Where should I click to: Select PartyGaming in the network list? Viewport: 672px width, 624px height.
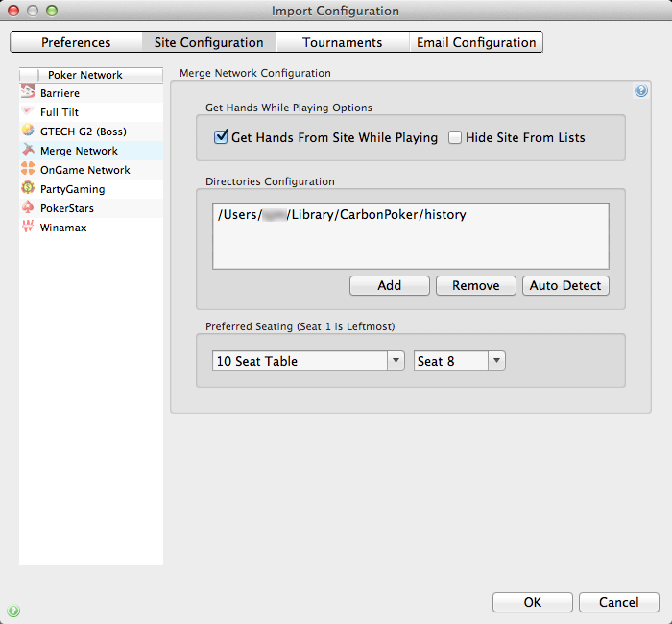pos(91,189)
